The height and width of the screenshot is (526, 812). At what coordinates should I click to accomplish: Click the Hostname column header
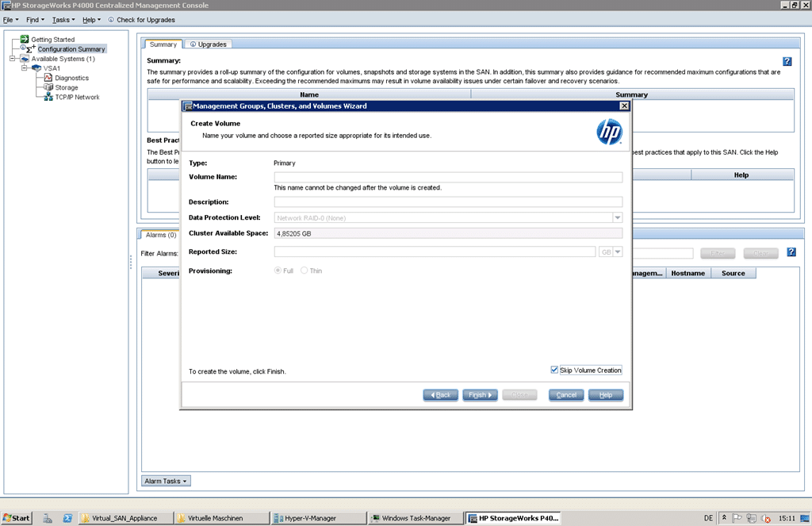point(688,273)
